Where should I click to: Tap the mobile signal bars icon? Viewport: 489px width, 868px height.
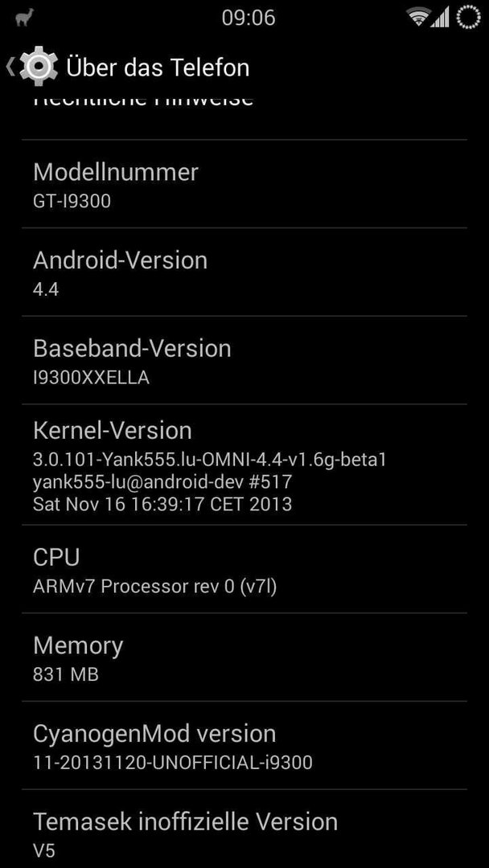[x=440, y=17]
